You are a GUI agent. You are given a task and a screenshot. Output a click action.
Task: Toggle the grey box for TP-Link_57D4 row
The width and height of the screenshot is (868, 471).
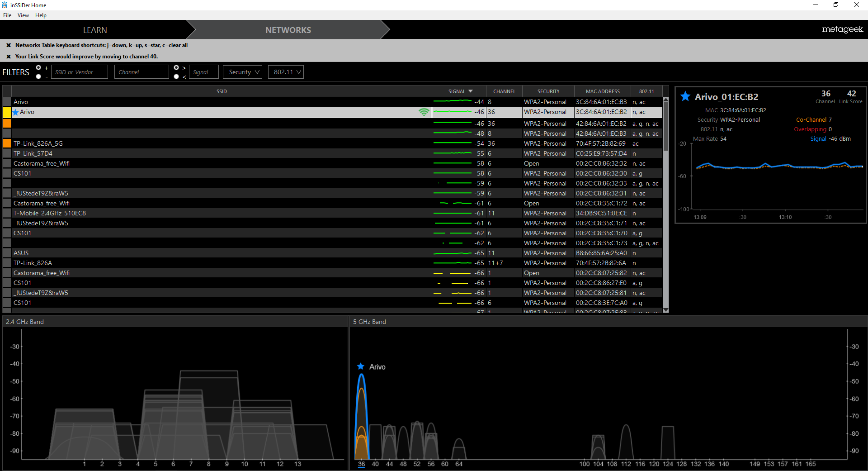point(7,153)
